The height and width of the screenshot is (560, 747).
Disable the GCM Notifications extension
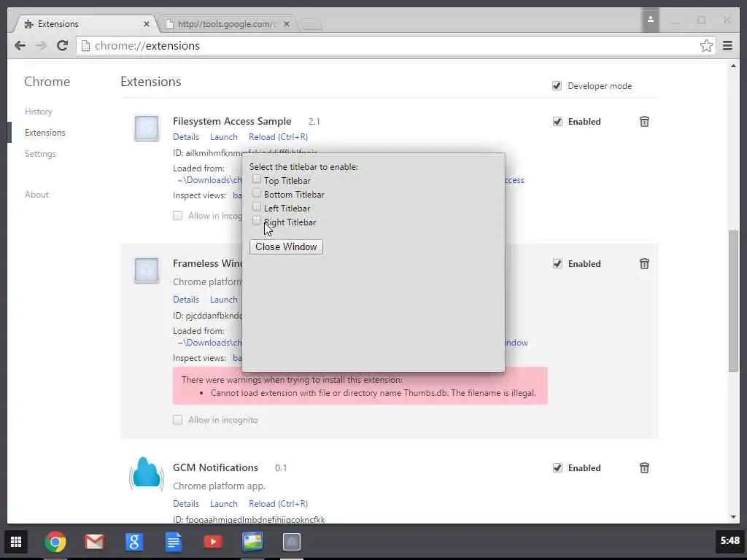(557, 468)
